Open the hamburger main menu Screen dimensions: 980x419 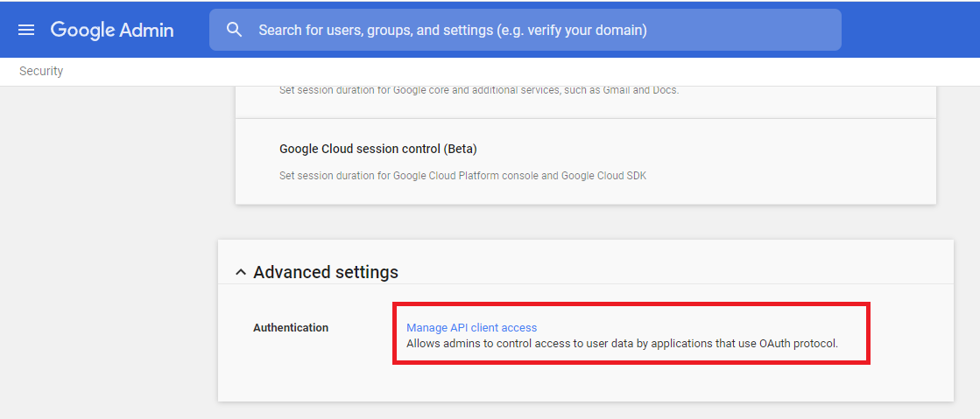click(26, 30)
